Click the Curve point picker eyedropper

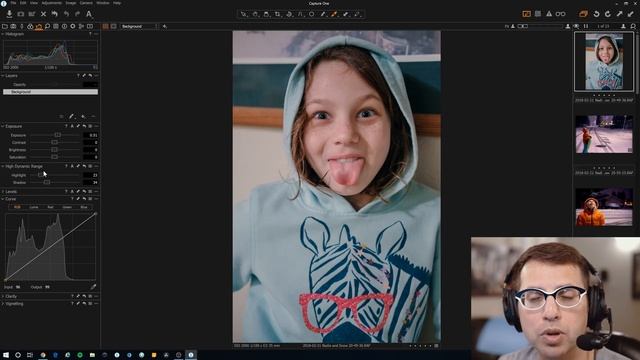point(93,287)
